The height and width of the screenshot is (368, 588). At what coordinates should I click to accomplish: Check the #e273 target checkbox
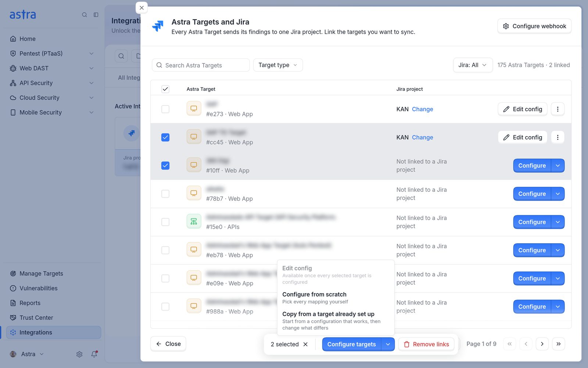click(x=165, y=109)
